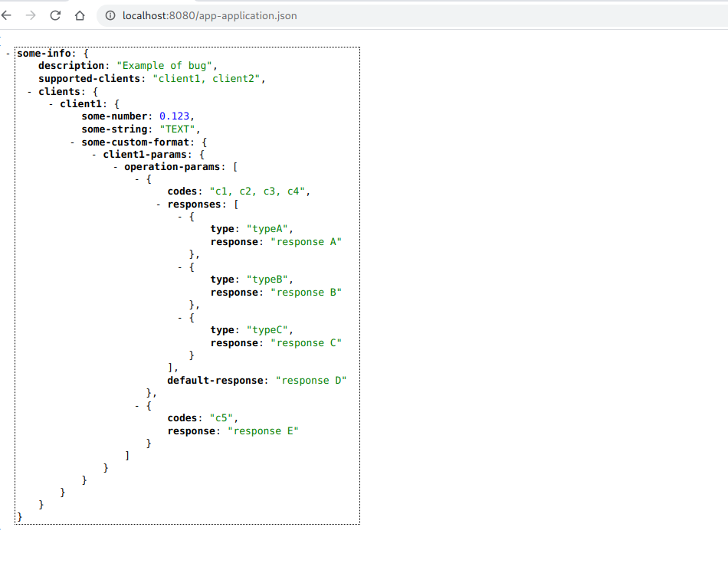Collapse the responses array
This screenshot has height=576, width=728.
click(x=159, y=205)
